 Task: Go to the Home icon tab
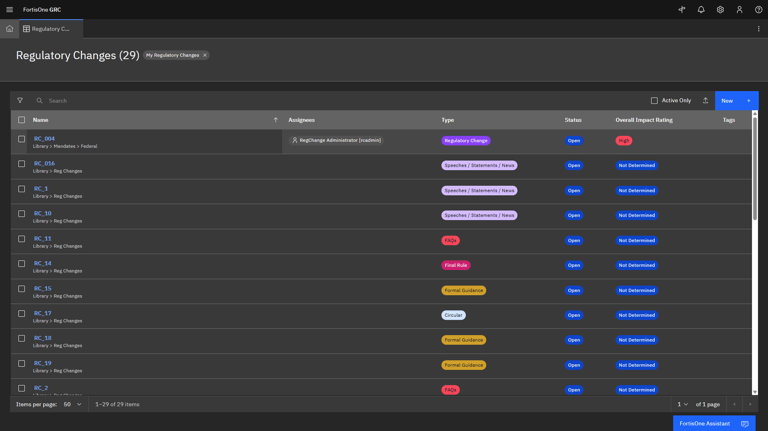(10, 29)
